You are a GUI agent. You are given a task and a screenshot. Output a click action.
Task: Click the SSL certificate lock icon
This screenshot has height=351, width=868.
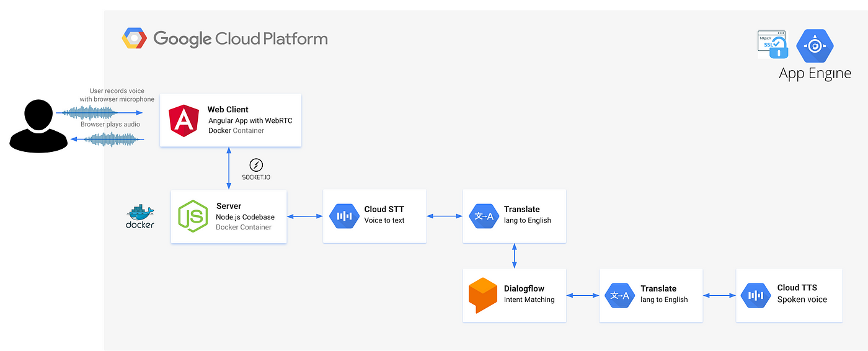772,45
